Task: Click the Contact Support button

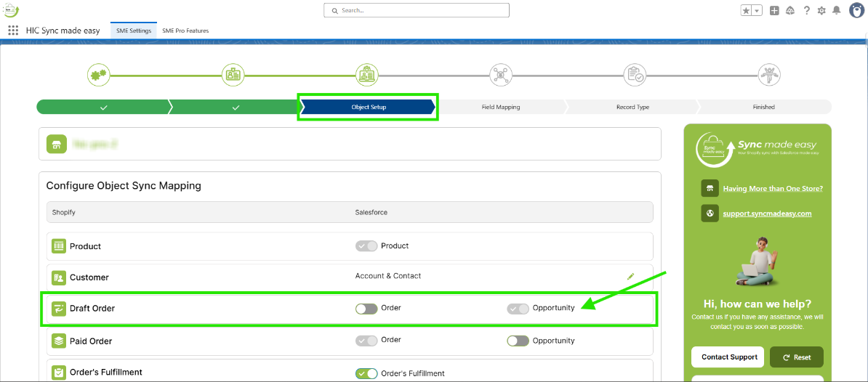Action: tap(728, 357)
